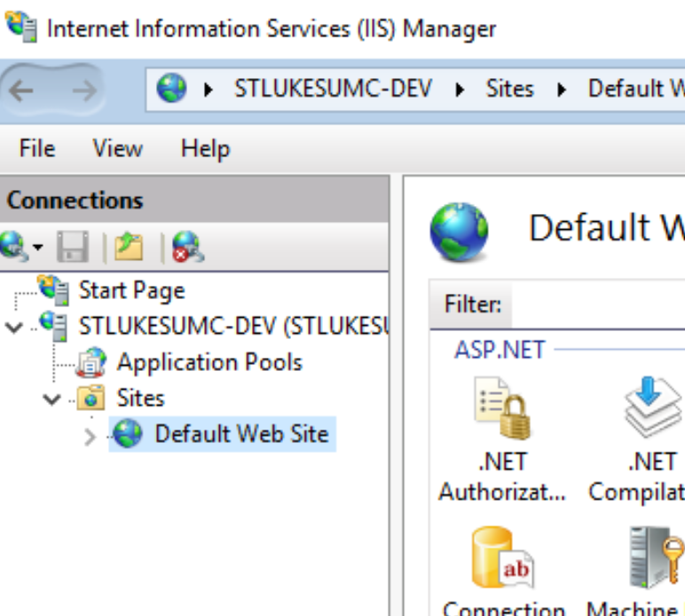
Task: Click the Default Web Site globe icon in tree
Action: tap(128, 434)
